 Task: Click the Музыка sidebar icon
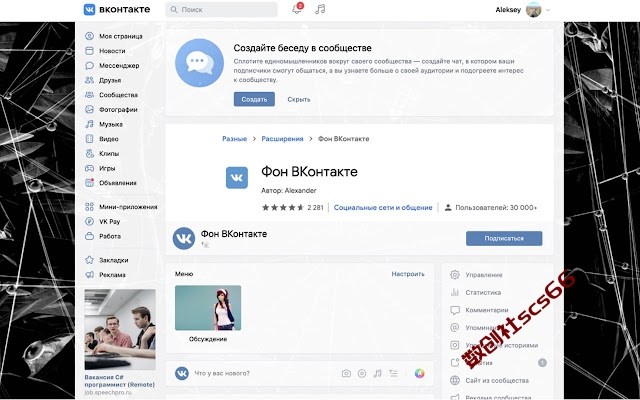click(89, 124)
